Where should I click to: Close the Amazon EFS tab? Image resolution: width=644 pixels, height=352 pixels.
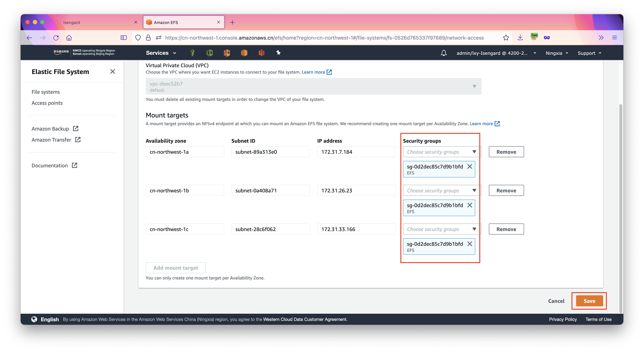pyautogui.click(x=219, y=22)
